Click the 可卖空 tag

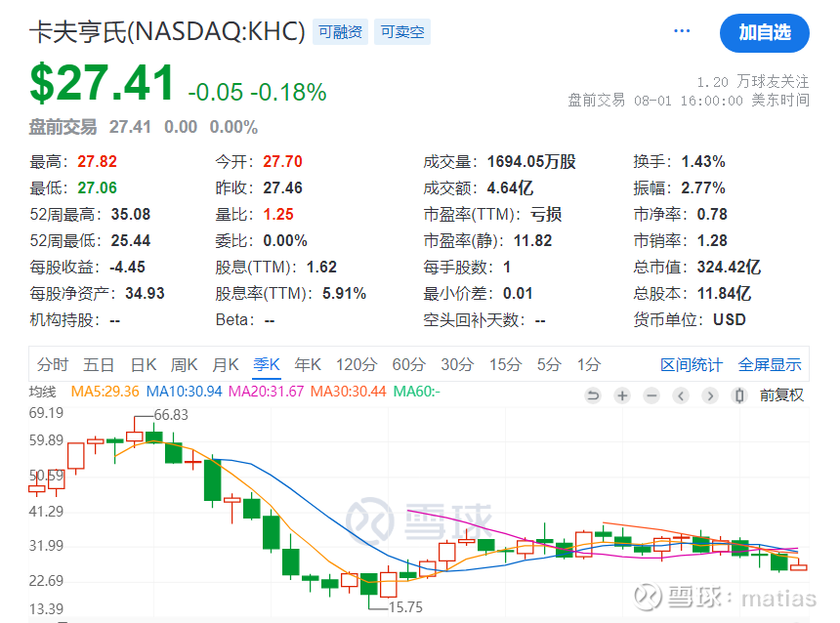point(402,32)
